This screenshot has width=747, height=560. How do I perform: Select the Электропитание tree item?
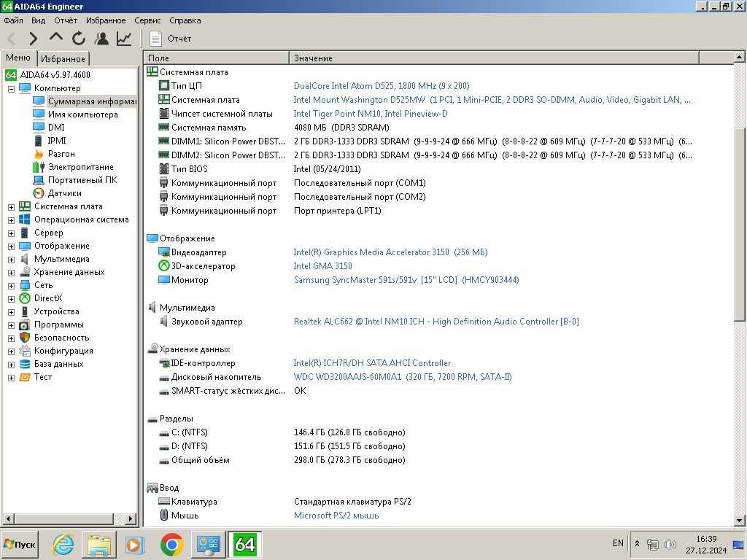coord(74,167)
